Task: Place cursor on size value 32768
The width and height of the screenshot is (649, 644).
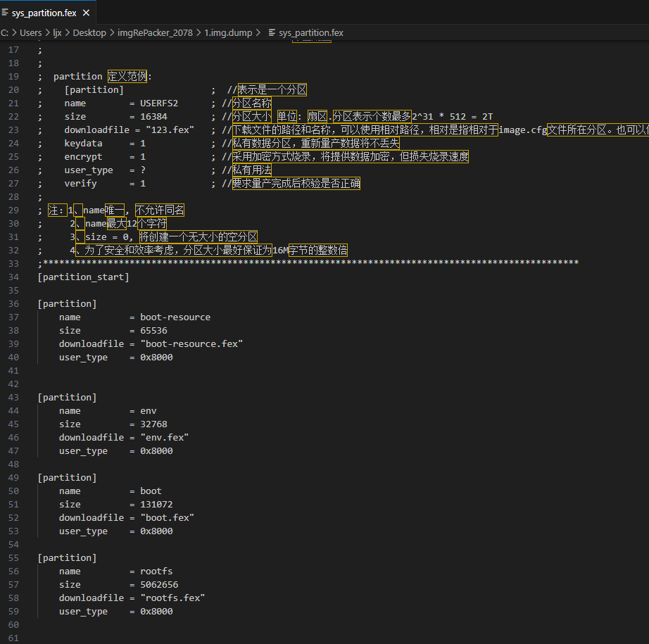Action: point(153,424)
